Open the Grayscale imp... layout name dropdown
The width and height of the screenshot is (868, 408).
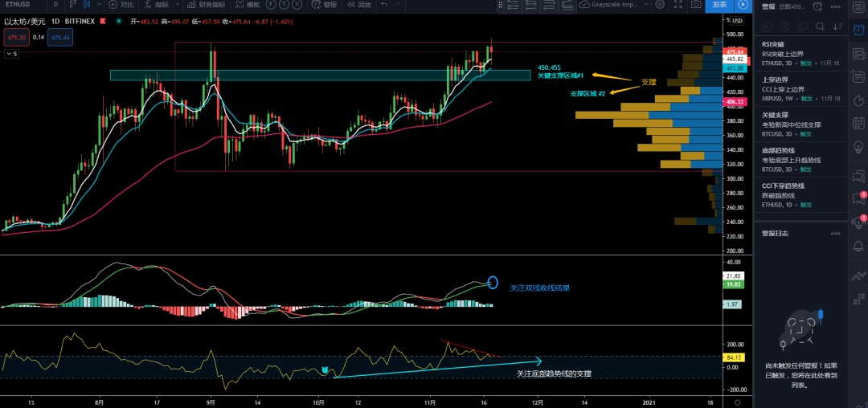point(614,5)
